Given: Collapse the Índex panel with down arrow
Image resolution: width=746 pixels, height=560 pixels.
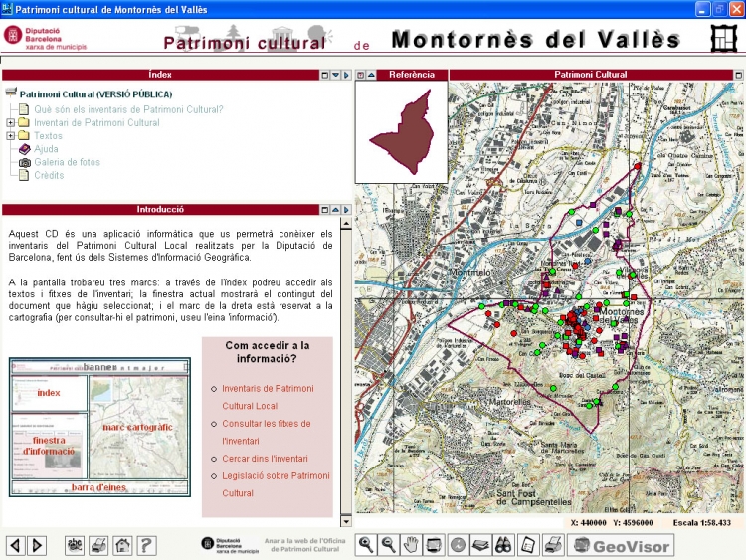Looking at the screenshot, I should (x=336, y=75).
